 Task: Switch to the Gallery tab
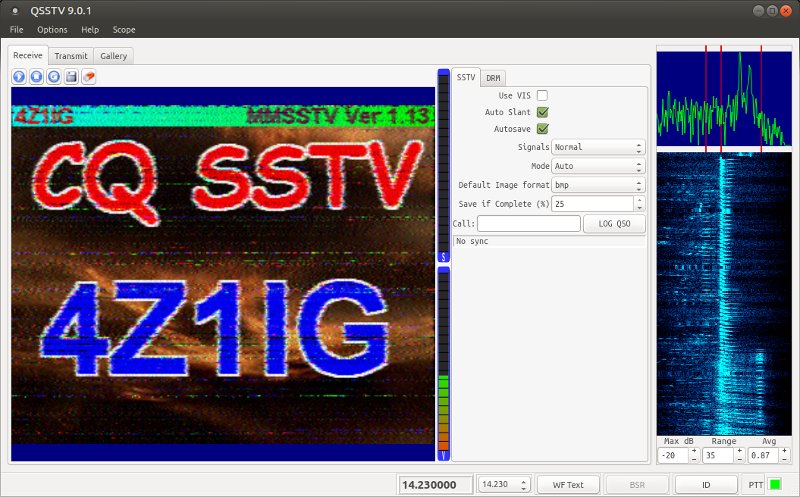tap(113, 56)
